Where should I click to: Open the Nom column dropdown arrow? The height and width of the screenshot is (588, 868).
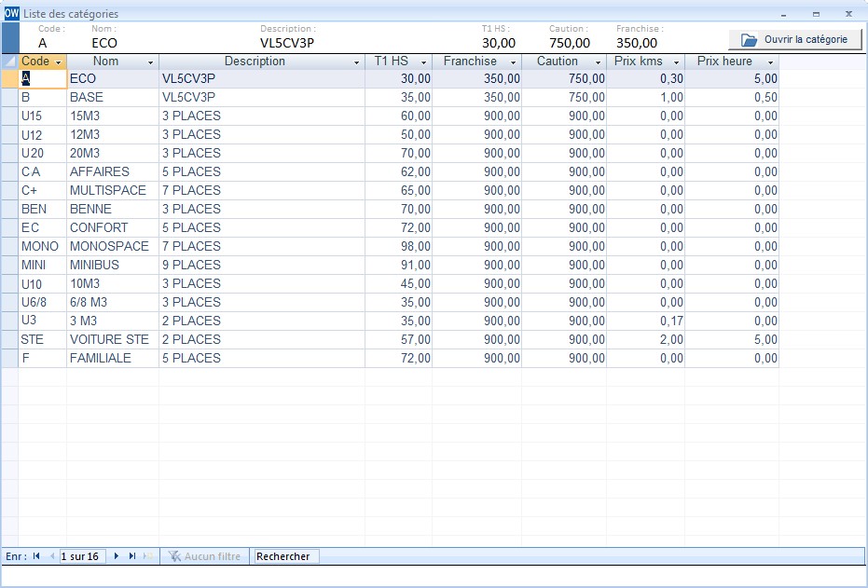point(150,62)
